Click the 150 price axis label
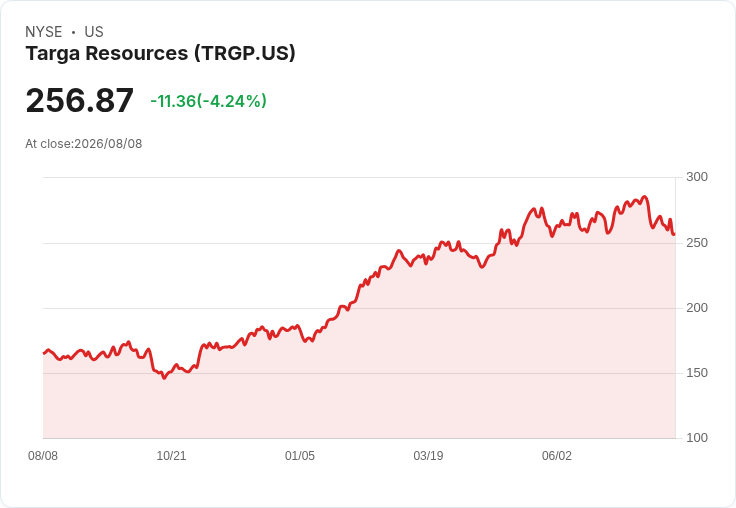Viewport: 736px width, 508px height. pos(697,373)
